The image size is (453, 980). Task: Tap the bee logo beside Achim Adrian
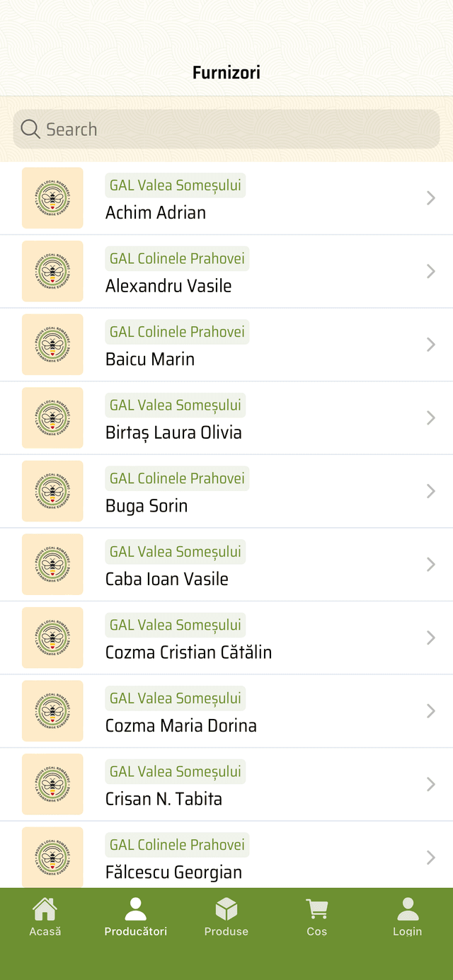(x=52, y=198)
